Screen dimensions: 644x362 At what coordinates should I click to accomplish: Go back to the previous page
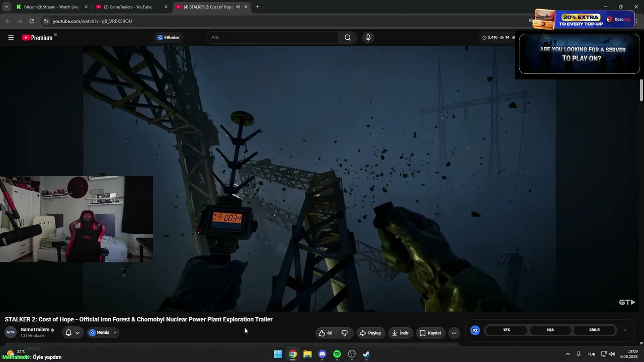tap(8, 21)
